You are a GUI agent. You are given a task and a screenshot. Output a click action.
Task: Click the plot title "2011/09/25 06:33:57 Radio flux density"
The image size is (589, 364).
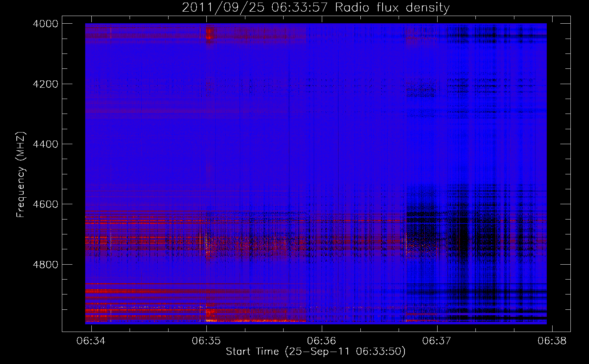316,8
